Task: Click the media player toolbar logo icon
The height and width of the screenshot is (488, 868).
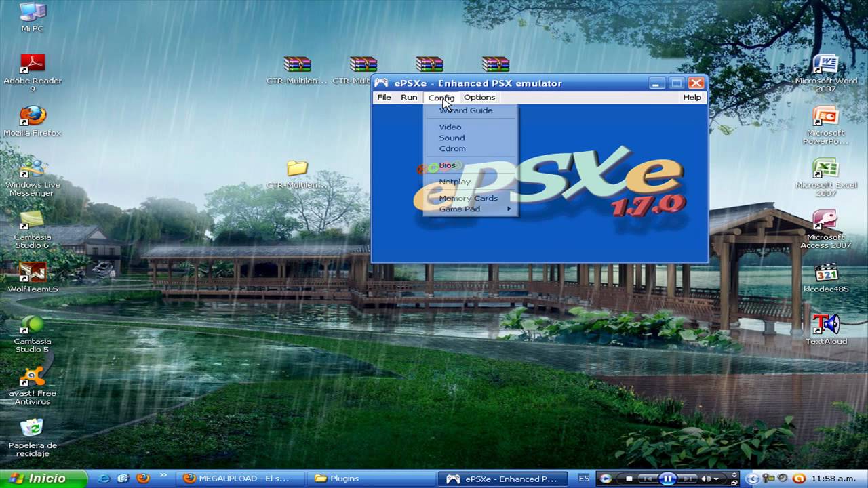Action: (606, 479)
